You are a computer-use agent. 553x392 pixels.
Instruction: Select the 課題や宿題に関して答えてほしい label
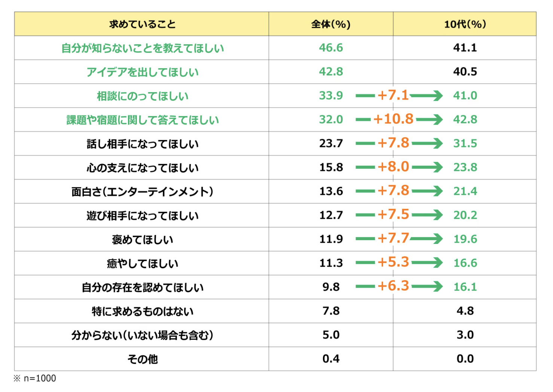[142, 120]
